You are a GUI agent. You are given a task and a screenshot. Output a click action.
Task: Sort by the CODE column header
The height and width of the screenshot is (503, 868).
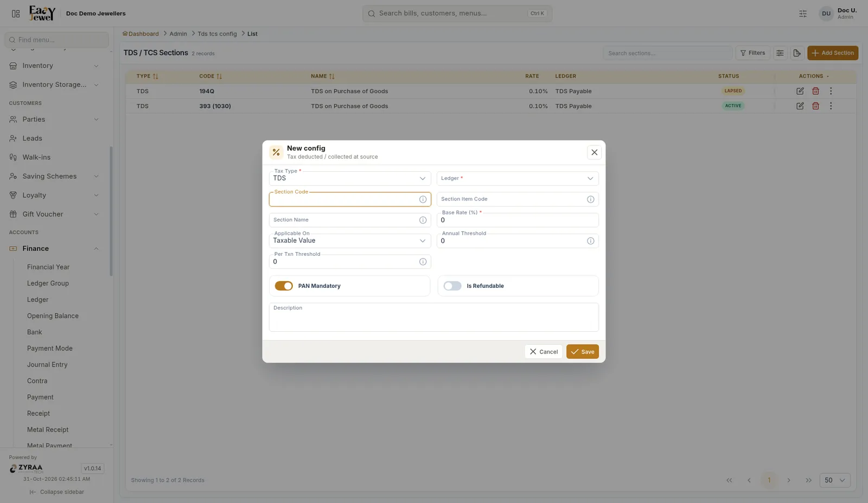pyautogui.click(x=210, y=76)
